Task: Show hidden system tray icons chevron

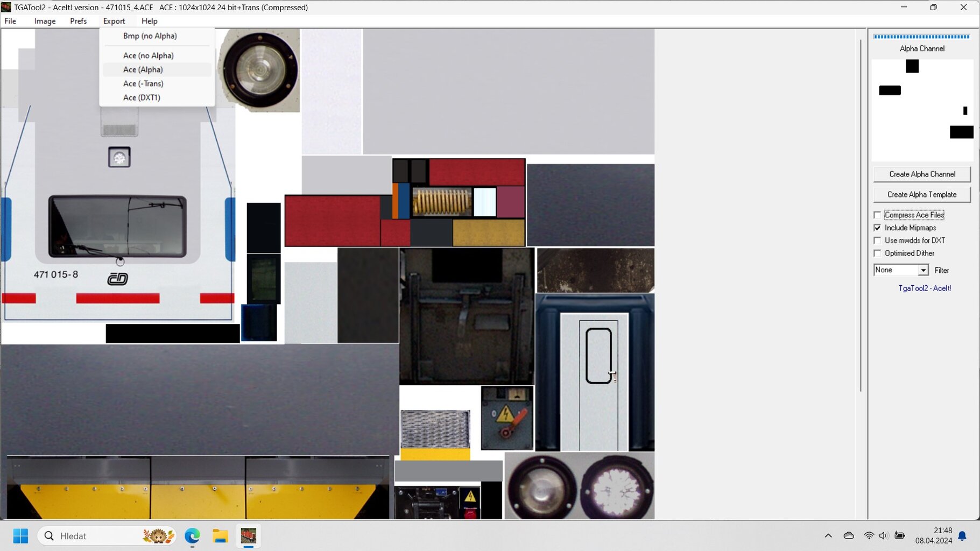Action: 828,535
